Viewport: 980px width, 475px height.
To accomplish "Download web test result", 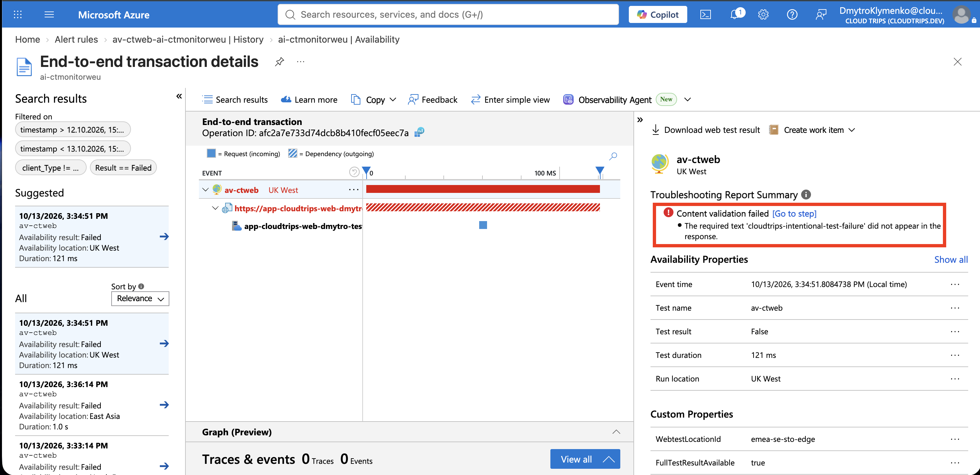I will tap(706, 130).
